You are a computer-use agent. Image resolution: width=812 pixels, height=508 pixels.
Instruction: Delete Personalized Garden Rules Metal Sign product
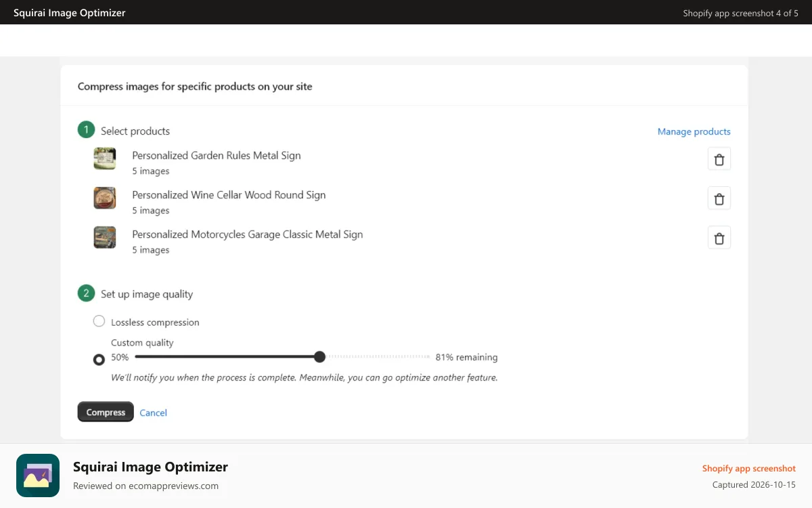[719, 159]
